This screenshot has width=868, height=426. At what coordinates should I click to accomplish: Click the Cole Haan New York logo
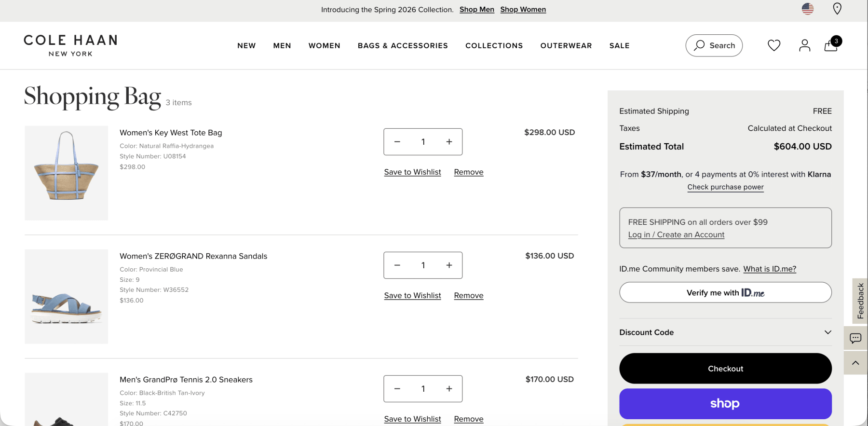70,45
